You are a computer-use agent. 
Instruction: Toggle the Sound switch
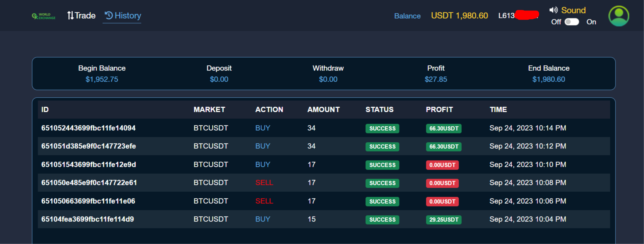571,22
